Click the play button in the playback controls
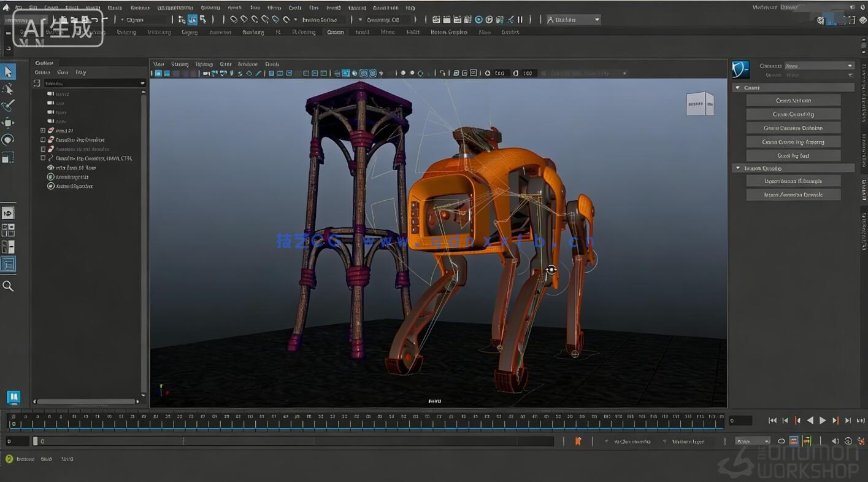This screenshot has height=482, width=868. [823, 420]
